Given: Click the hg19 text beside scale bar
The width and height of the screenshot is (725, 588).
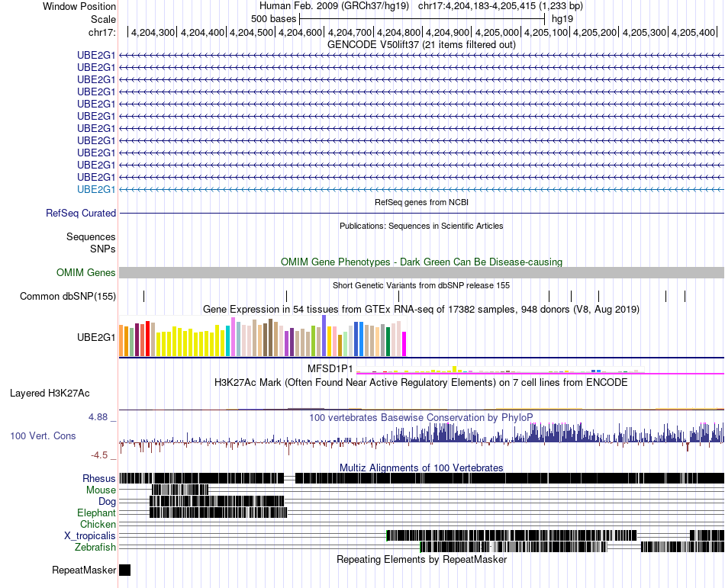Looking at the screenshot, I should click(562, 19).
